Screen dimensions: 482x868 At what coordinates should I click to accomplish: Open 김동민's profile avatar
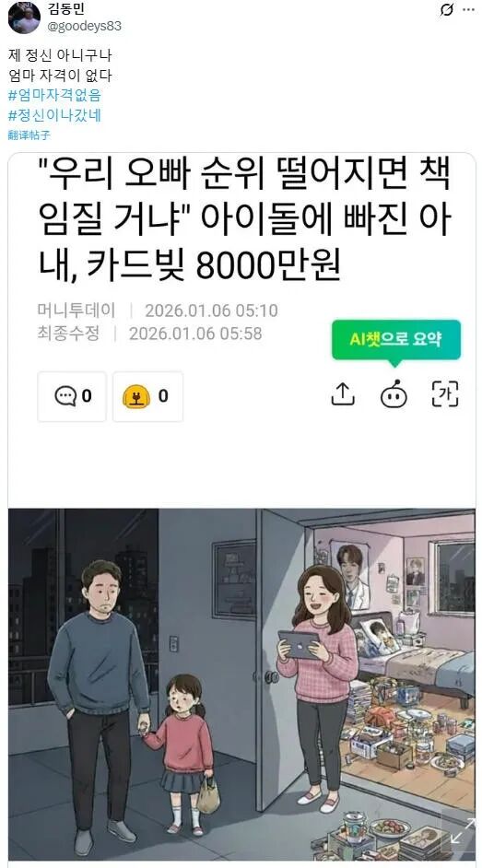[24, 18]
